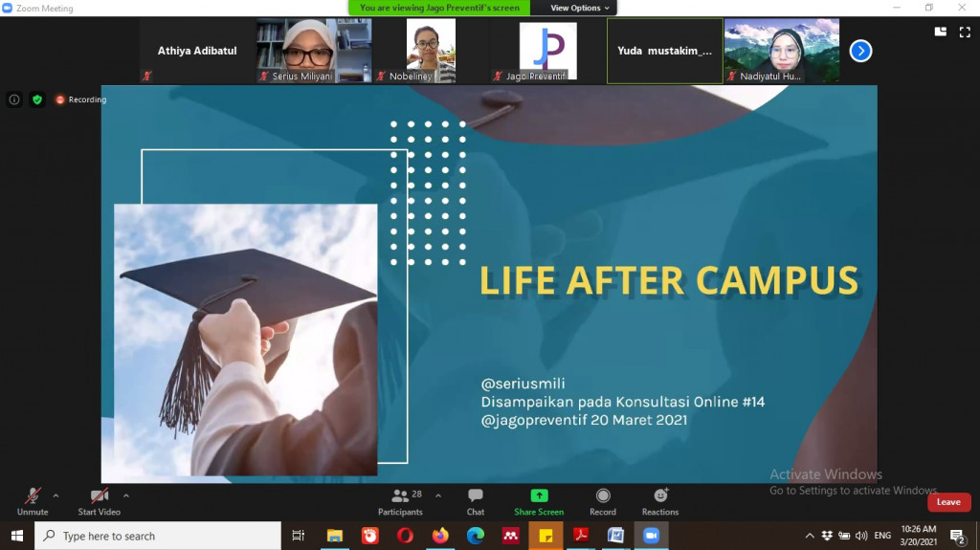Select Serius Miliyani's video thumbnail

pos(314,51)
